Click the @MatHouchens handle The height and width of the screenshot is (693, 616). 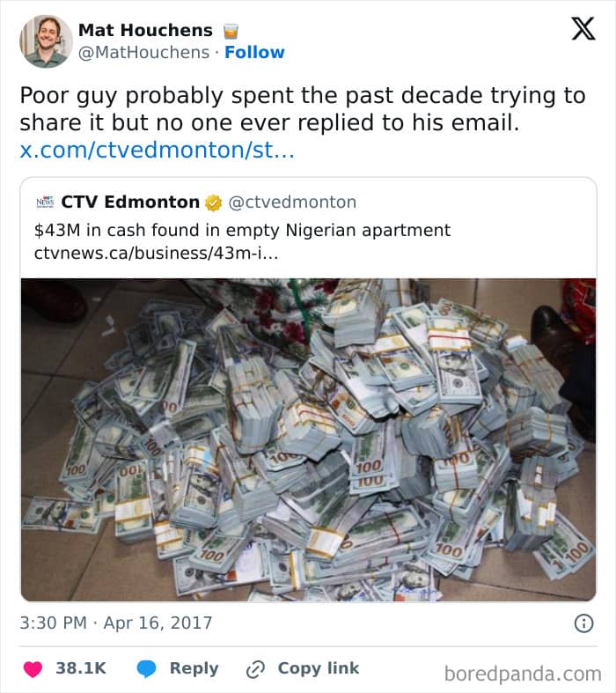tap(143, 52)
